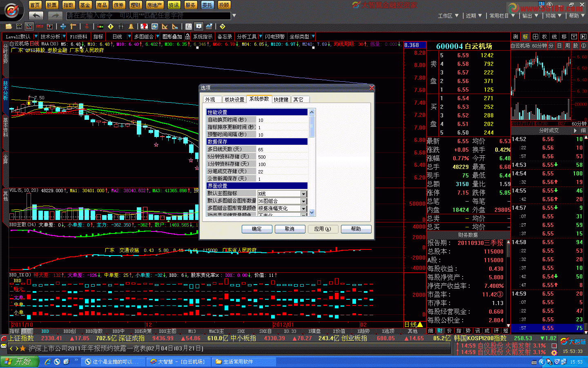Switch to 板块设置 tab
This screenshot has width=588, height=368.
coord(234,99)
